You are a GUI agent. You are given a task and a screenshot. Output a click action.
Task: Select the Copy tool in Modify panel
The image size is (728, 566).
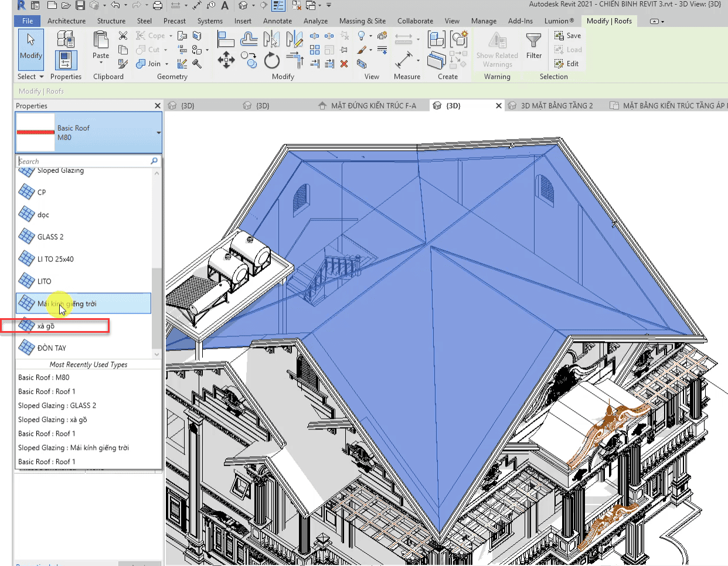pos(249,60)
